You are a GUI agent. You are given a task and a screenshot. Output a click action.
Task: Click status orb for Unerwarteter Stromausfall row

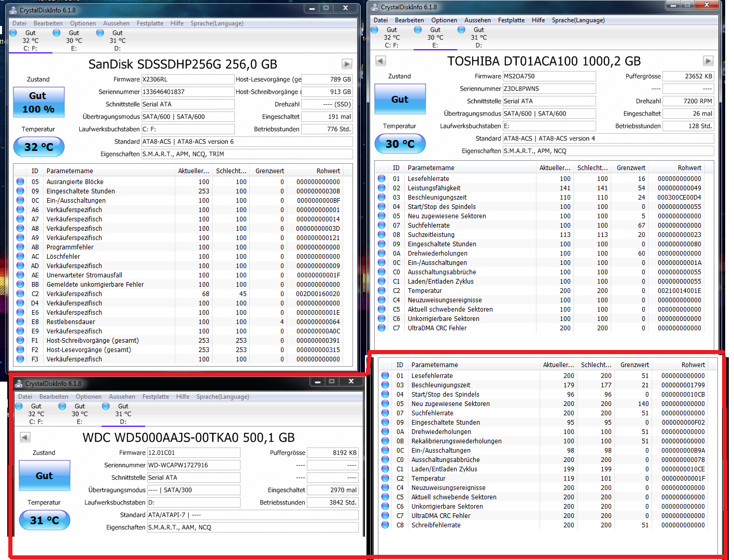[20, 275]
